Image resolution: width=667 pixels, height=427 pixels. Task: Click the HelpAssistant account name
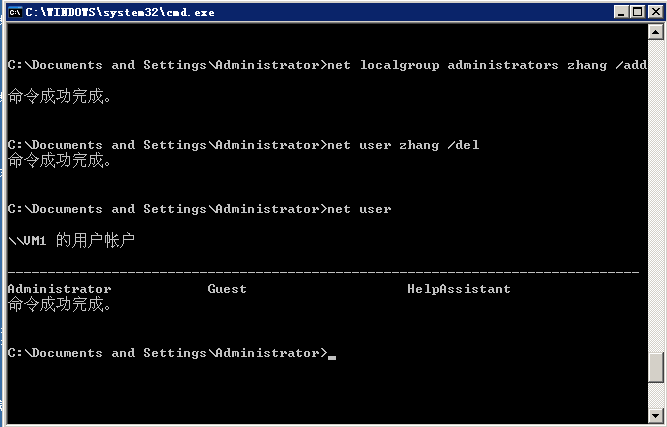458,289
